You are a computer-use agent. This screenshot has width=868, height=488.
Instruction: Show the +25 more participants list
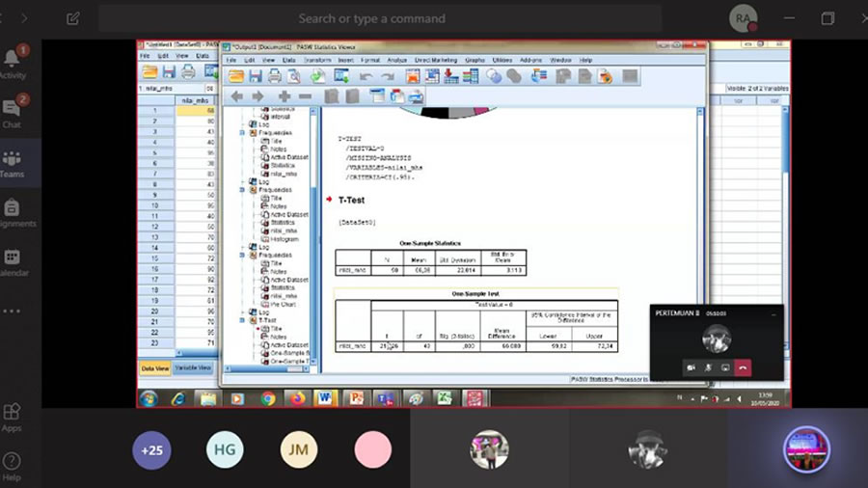(151, 449)
